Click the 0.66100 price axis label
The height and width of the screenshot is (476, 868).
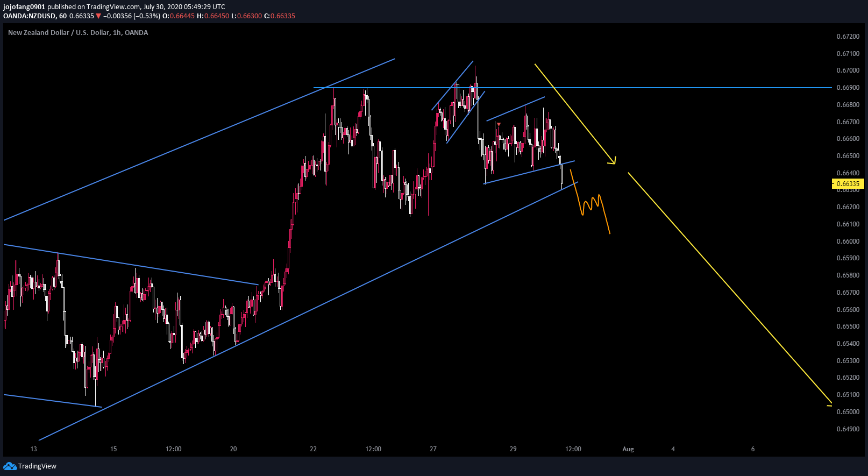click(848, 224)
